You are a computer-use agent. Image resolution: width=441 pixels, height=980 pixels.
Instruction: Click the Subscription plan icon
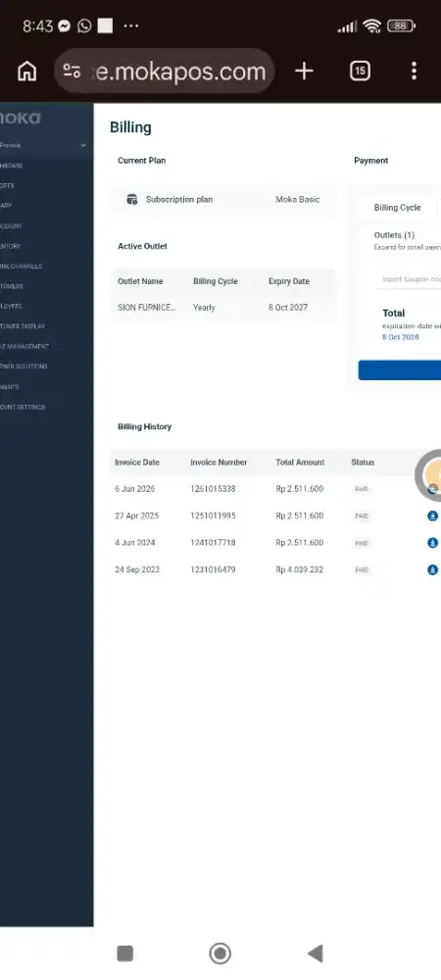[x=131, y=199]
